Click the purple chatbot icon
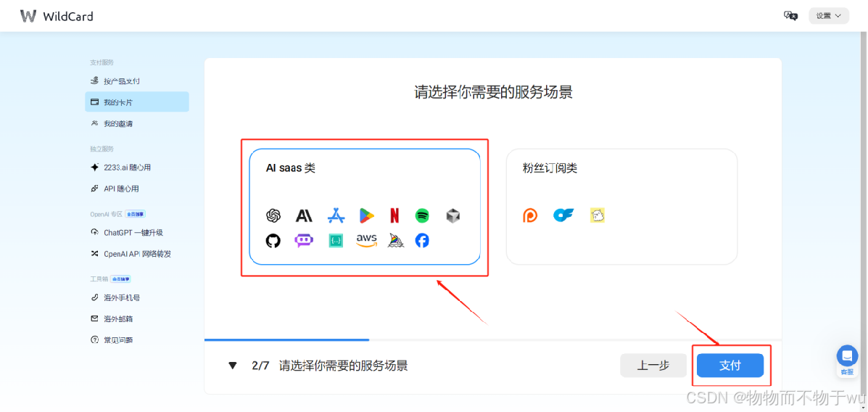The height and width of the screenshot is (412, 868). click(304, 240)
